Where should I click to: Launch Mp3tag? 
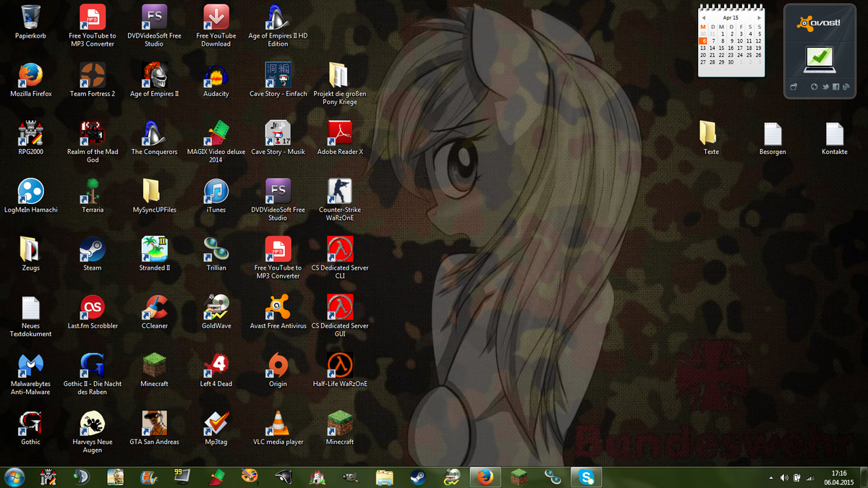click(x=216, y=428)
